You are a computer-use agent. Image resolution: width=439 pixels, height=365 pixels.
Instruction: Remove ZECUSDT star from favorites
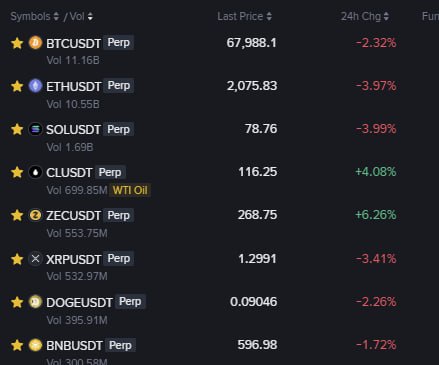point(17,215)
